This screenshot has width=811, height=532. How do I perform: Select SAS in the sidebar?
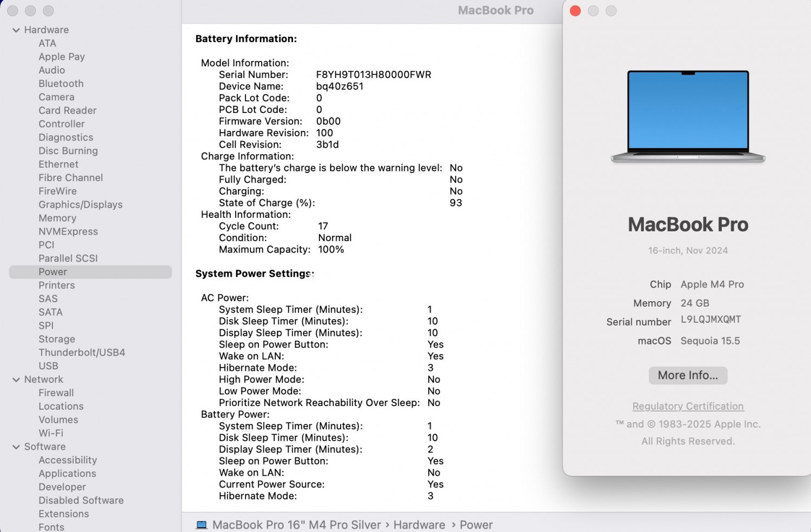point(48,299)
